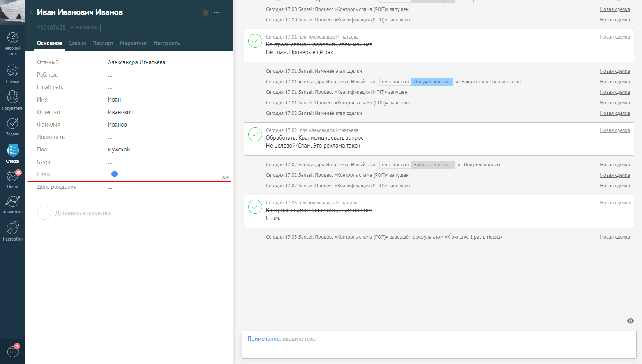Open Новая сделка link beside 17:03 process result
This screenshot has height=364, width=642.
(615, 237)
